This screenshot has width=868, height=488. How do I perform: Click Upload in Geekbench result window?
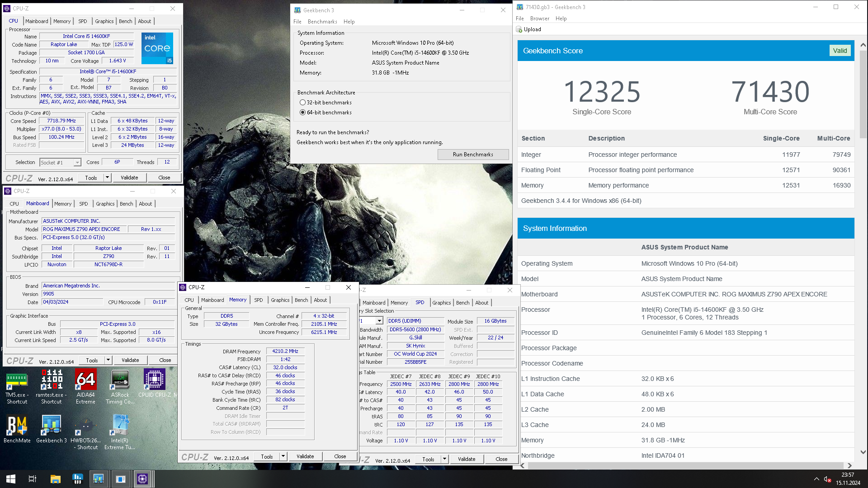pos(528,29)
